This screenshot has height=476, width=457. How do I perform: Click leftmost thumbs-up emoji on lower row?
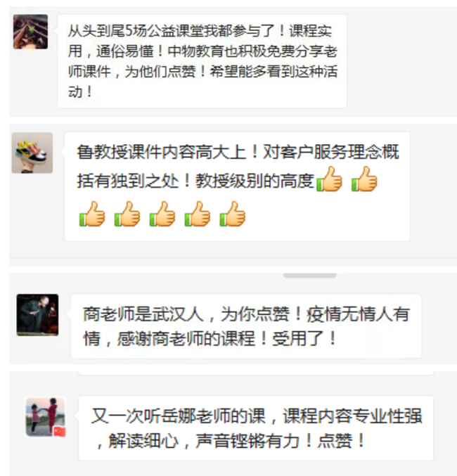click(92, 214)
